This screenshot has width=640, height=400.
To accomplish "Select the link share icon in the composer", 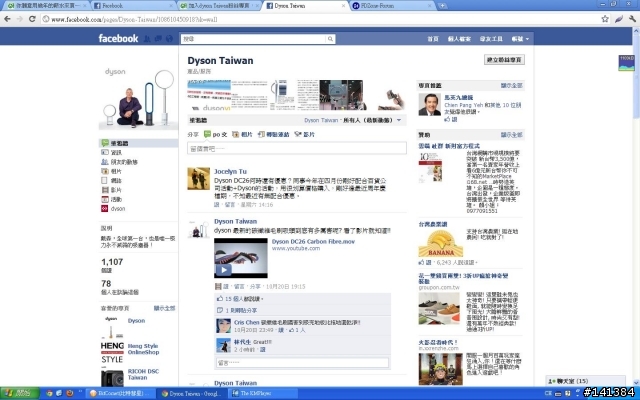I will pos(261,134).
